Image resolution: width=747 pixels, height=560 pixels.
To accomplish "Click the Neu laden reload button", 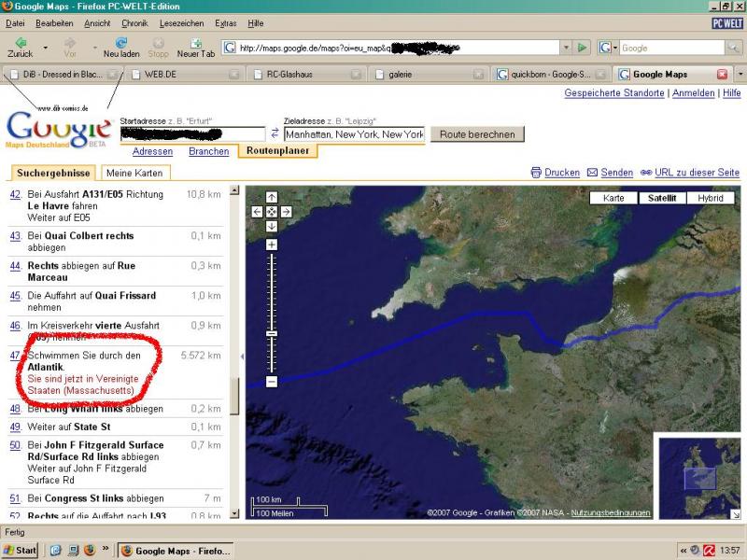I will pyautogui.click(x=121, y=48).
